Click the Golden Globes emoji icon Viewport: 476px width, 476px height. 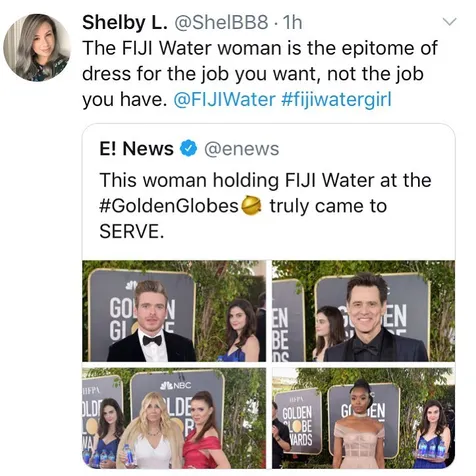click(x=252, y=206)
